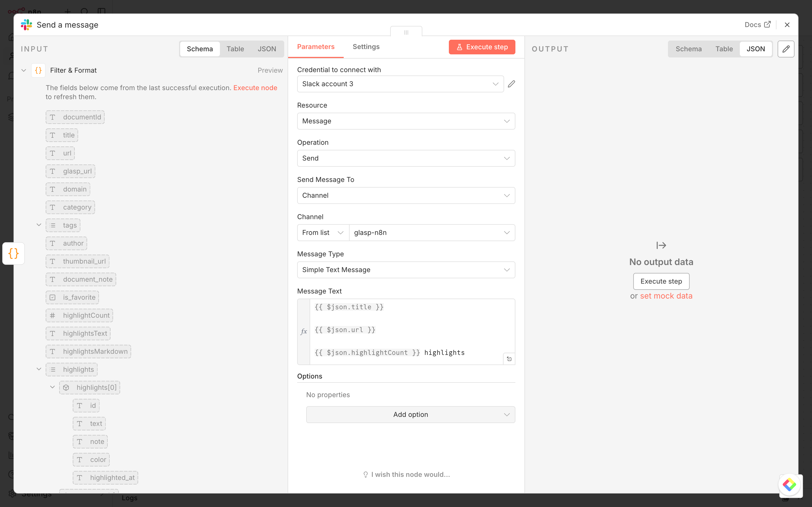Open Docs external link
Image resolution: width=812 pixels, height=507 pixels.
click(x=757, y=25)
